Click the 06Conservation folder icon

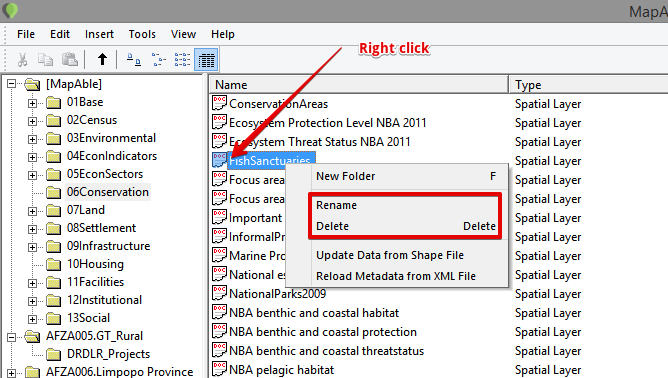54,193
